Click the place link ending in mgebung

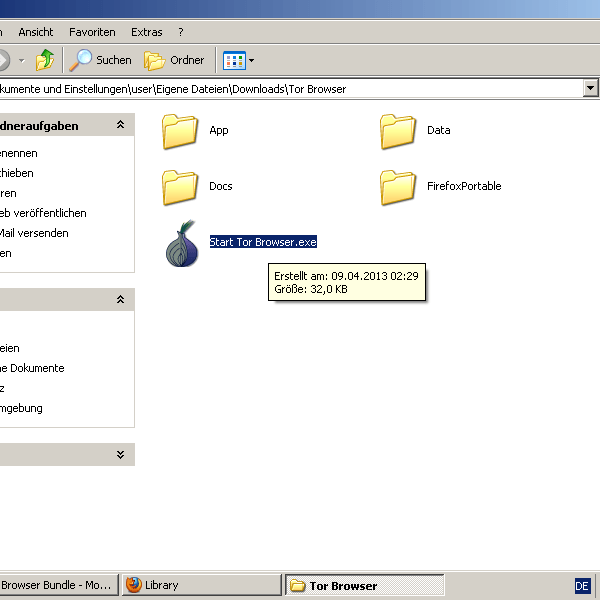click(x=21, y=408)
